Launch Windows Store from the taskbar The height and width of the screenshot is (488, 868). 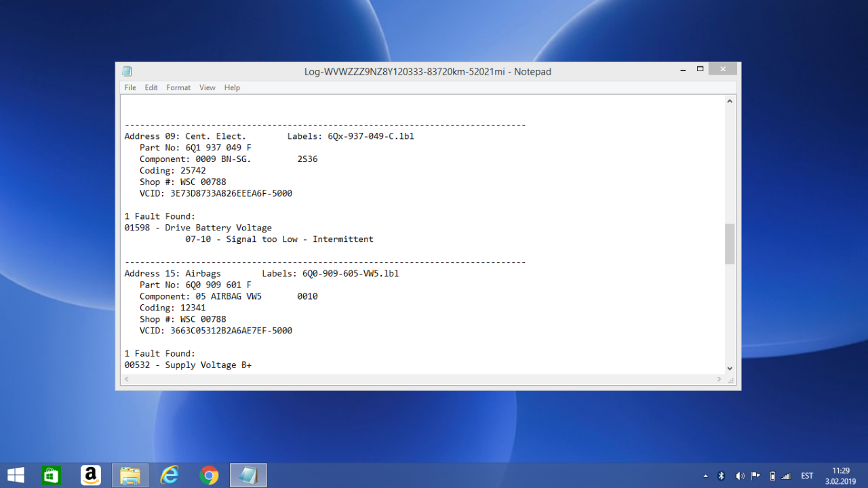coord(52,475)
